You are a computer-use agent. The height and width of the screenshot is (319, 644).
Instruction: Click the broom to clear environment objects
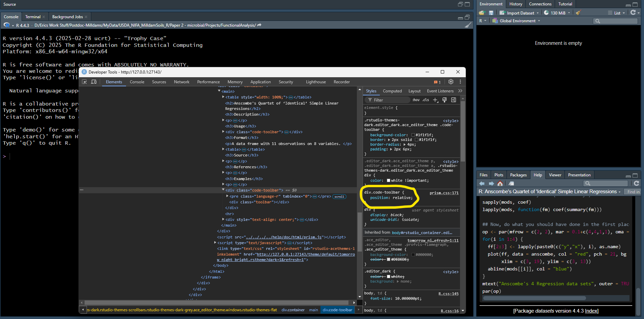pyautogui.click(x=578, y=13)
